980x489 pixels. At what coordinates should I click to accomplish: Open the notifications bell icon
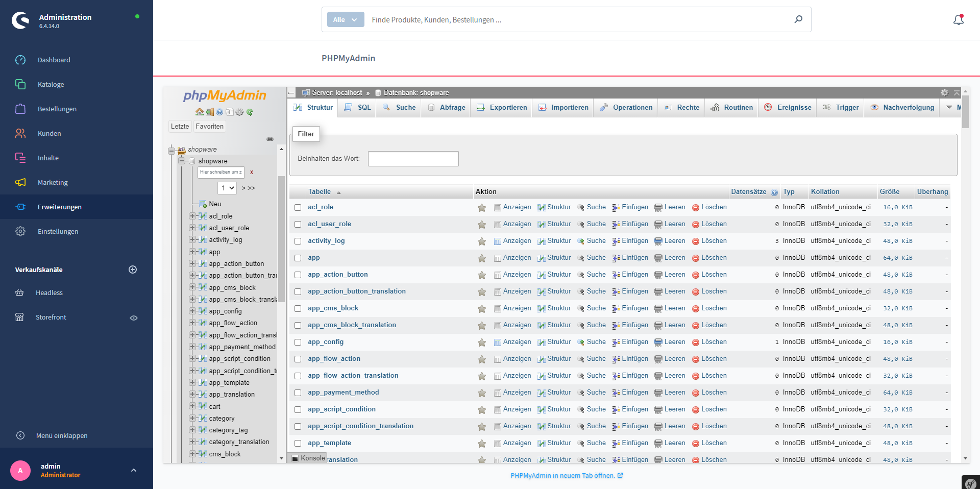pos(959,19)
